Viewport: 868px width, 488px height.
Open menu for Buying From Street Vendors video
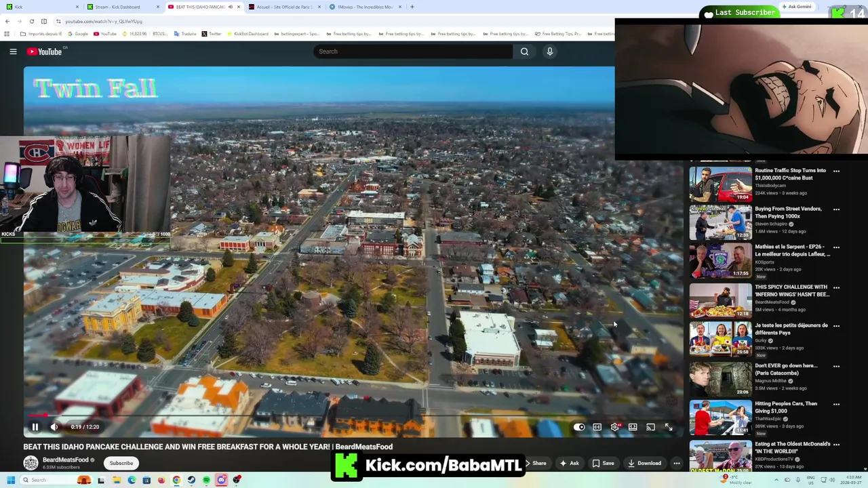tap(836, 209)
